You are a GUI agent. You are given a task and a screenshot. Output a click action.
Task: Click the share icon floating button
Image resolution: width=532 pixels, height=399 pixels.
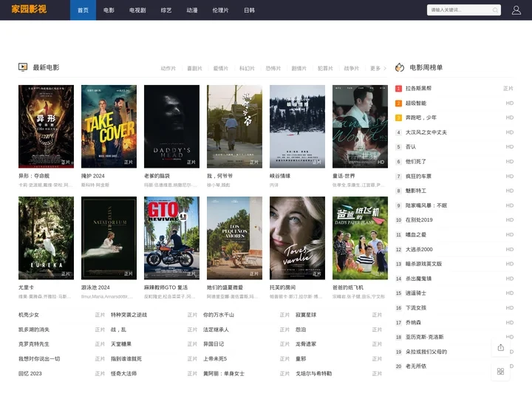[500, 347]
